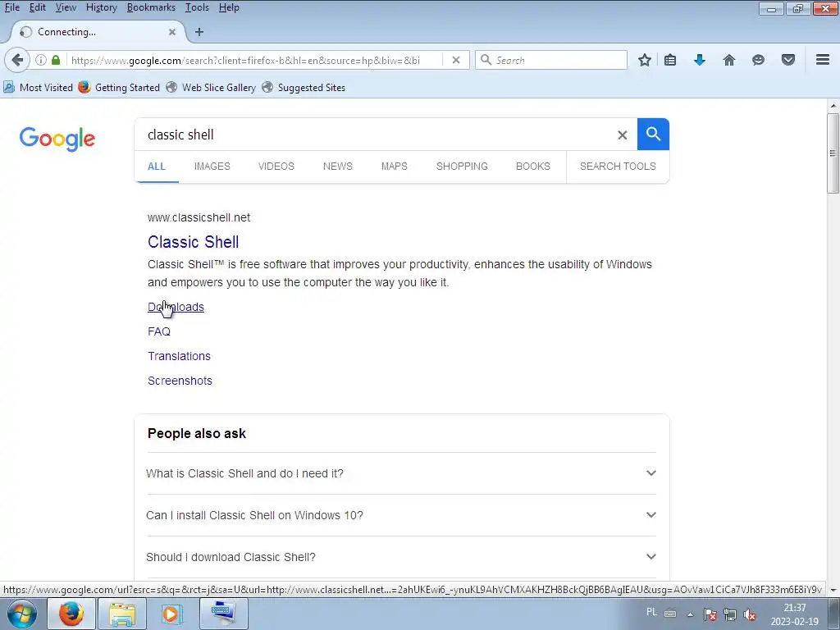Submit search with blue magnifier button

653,134
